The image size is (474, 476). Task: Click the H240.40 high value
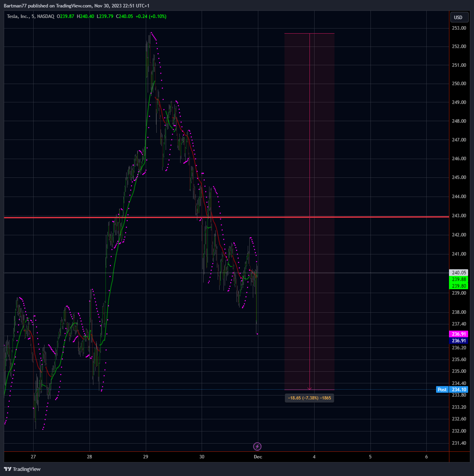[85, 16]
